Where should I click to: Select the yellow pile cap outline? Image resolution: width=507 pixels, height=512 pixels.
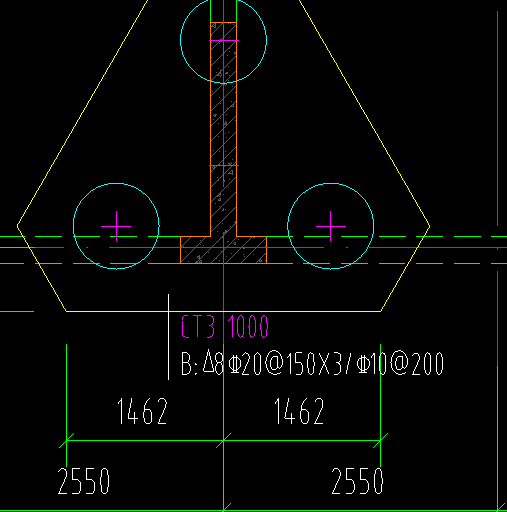pyautogui.click(x=223, y=156)
